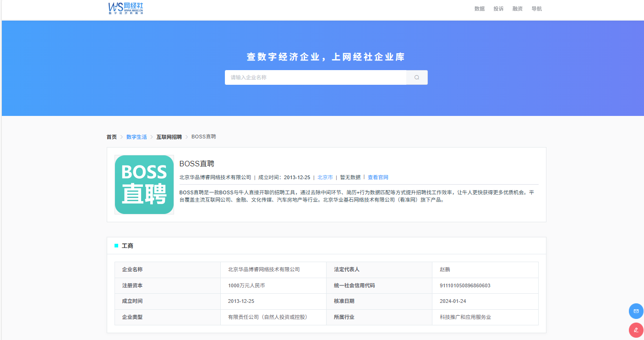Image resolution: width=644 pixels, height=340 pixels.
Task: Click the 所属行业 table label
Action: tap(344, 317)
